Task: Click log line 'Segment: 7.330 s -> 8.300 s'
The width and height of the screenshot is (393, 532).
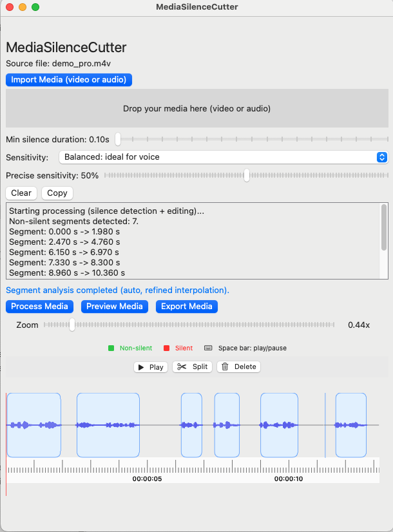Action: pyautogui.click(x=64, y=263)
